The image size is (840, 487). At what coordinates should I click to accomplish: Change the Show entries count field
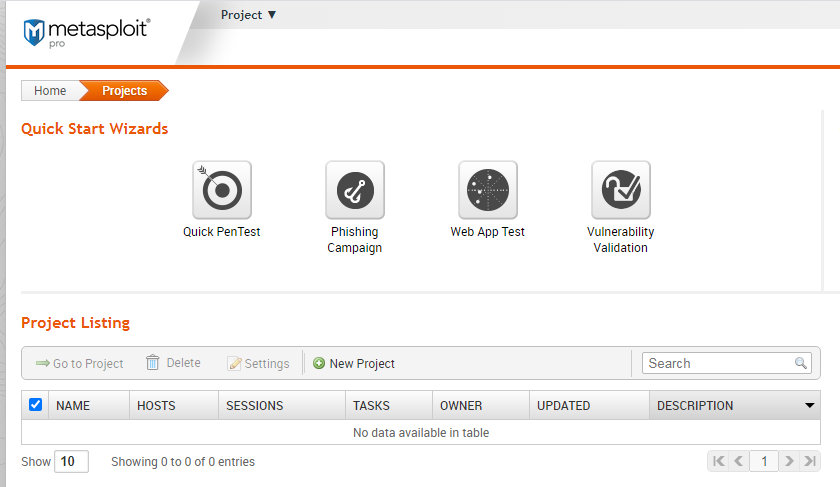71,461
